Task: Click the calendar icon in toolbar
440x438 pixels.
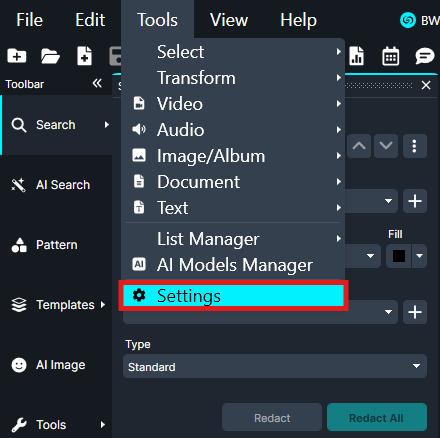Action: pyautogui.click(x=390, y=56)
